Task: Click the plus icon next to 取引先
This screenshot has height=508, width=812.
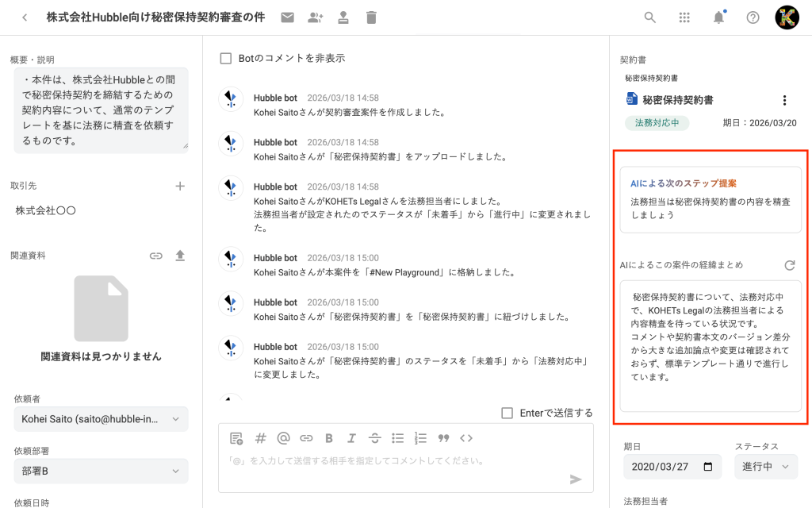Action: click(180, 186)
